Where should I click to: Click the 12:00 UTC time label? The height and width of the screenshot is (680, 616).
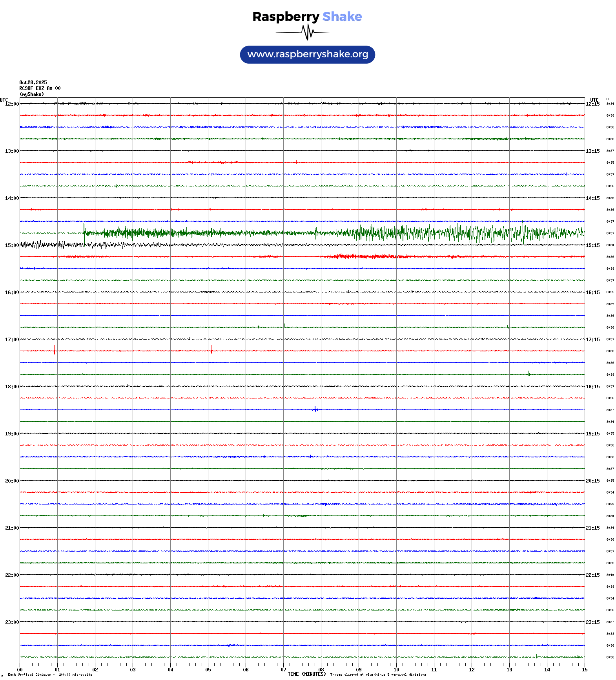click(x=12, y=104)
